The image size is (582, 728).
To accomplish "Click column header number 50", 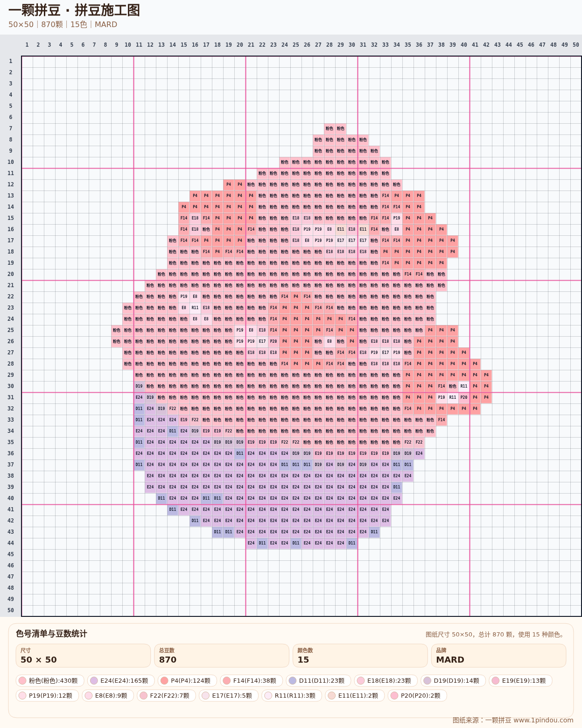I will (x=576, y=45).
